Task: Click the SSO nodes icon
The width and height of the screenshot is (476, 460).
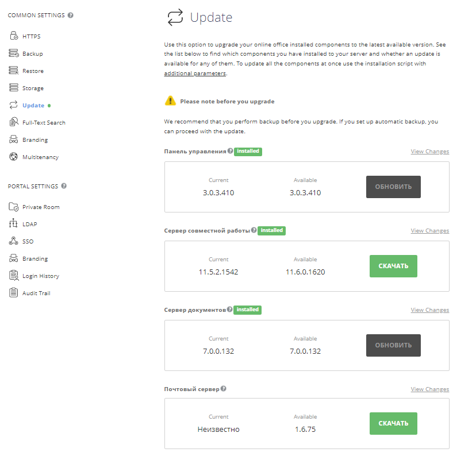Action: coord(13,241)
